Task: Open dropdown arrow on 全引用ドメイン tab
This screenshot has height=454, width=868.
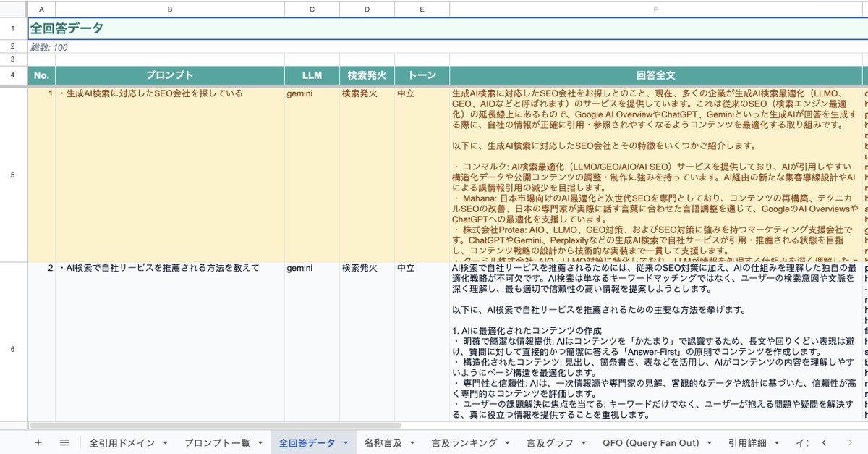Action: tap(166, 443)
